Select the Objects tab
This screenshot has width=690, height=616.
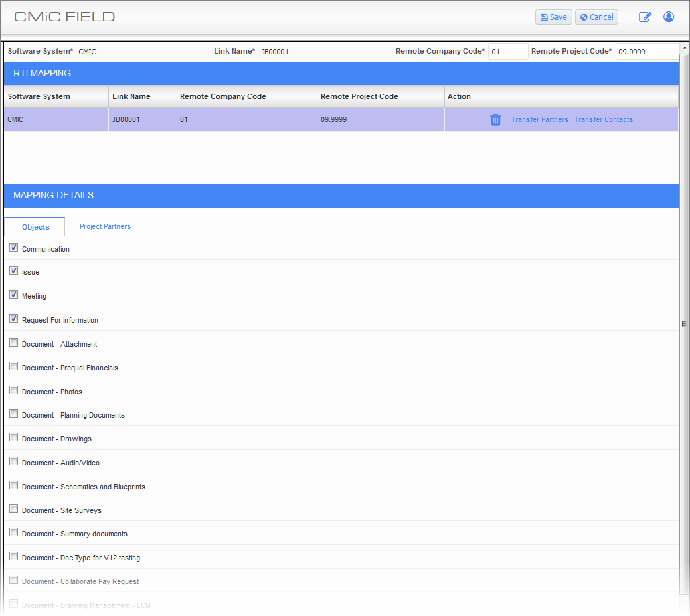pyautogui.click(x=36, y=227)
